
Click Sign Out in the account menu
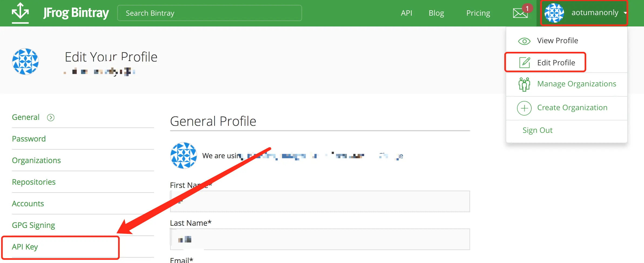click(538, 130)
